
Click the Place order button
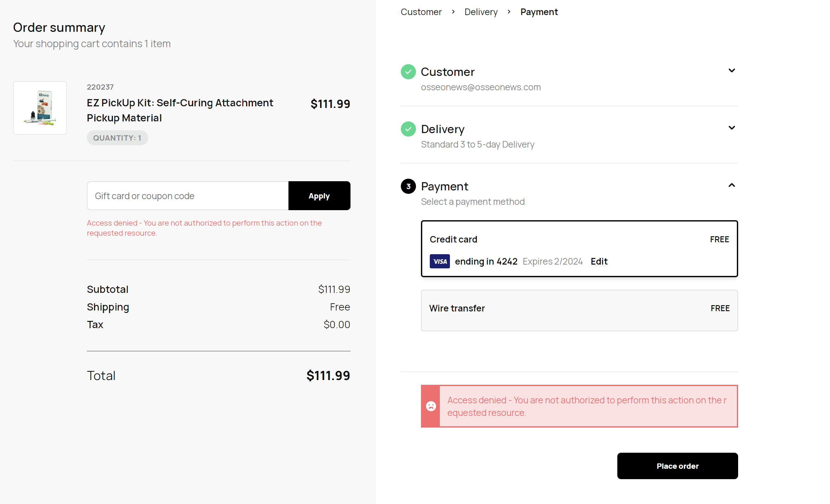click(677, 466)
